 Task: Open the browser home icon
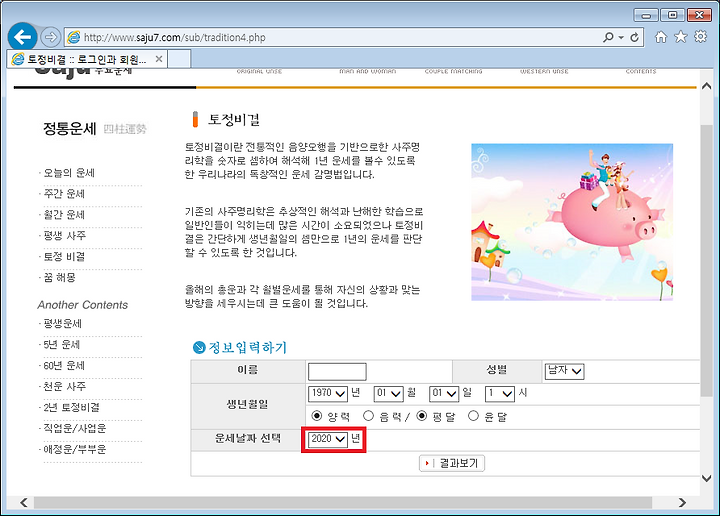click(x=660, y=37)
